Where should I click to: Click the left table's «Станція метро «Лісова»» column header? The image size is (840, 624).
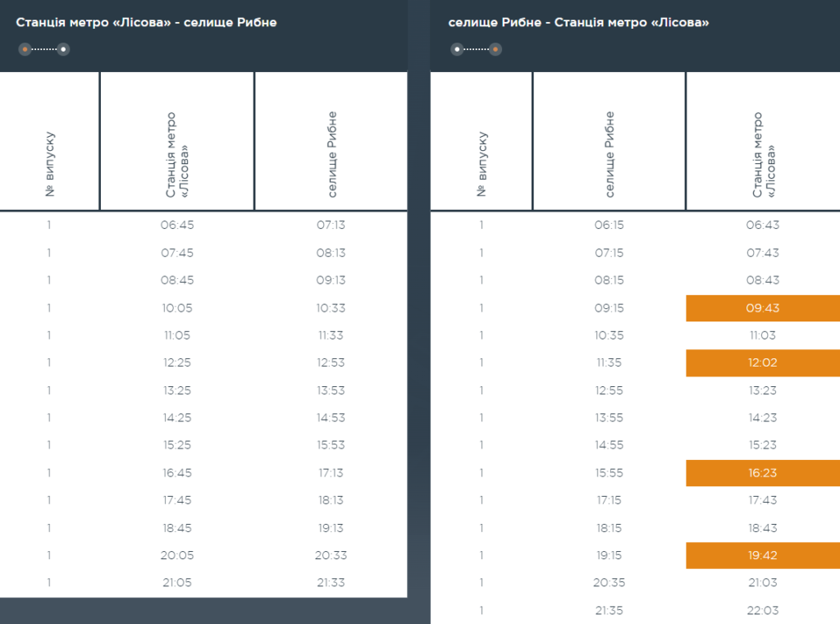(x=177, y=155)
